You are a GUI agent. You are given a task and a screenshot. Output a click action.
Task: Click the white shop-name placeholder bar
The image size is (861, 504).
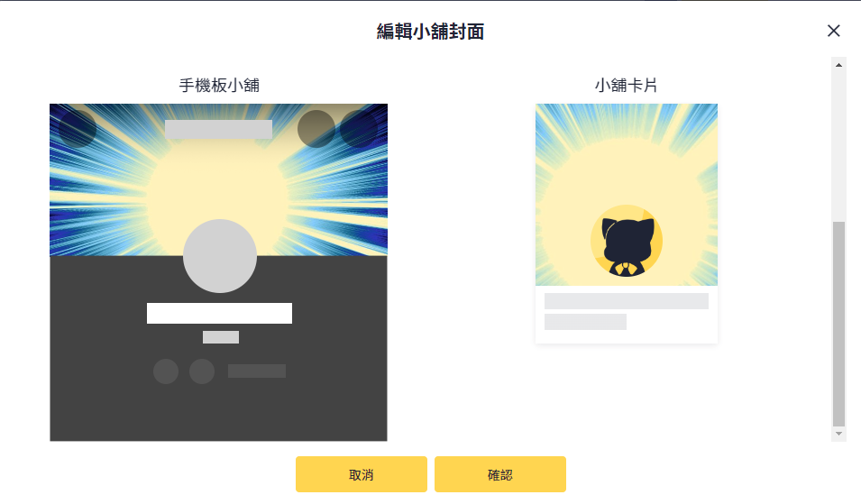point(220,313)
